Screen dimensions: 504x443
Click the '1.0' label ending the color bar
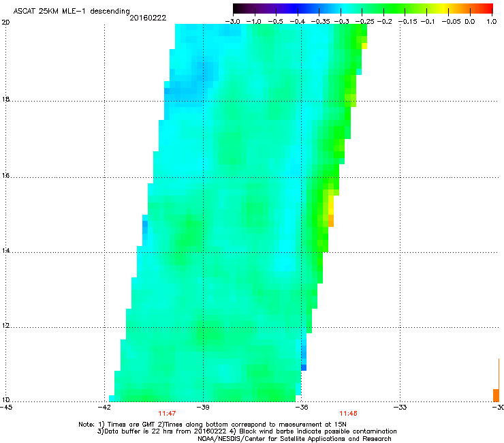pos(492,22)
